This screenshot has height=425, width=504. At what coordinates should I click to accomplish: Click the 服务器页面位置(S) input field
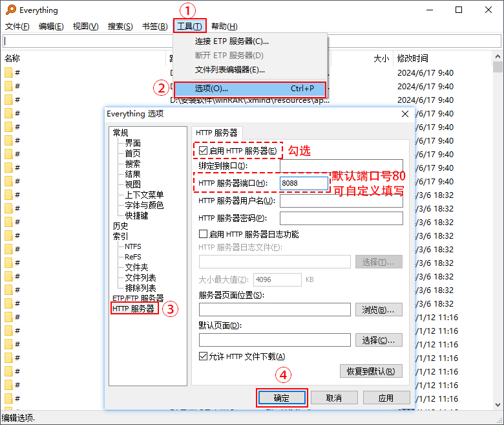pyautogui.click(x=275, y=309)
